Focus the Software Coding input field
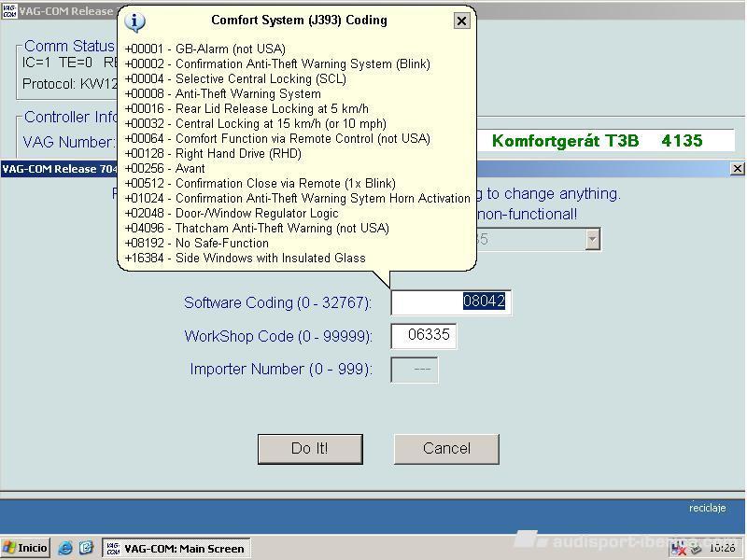The image size is (747, 560). pyautogui.click(x=451, y=301)
